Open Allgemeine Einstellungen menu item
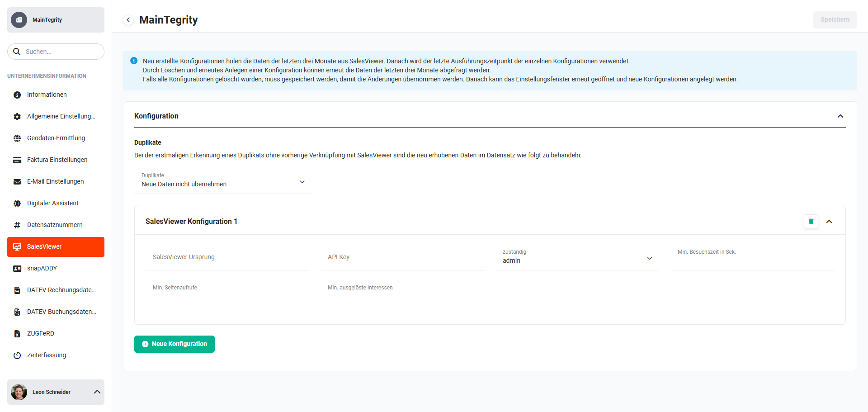 (x=56, y=117)
